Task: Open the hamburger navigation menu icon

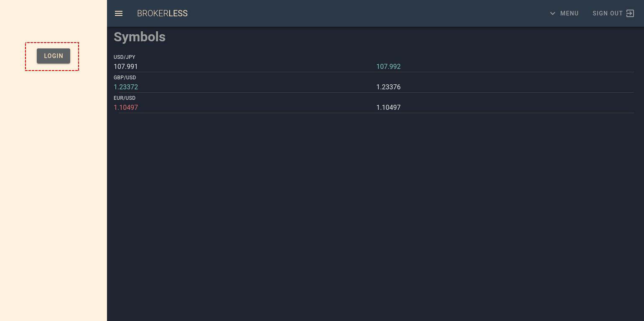Action: point(119,13)
